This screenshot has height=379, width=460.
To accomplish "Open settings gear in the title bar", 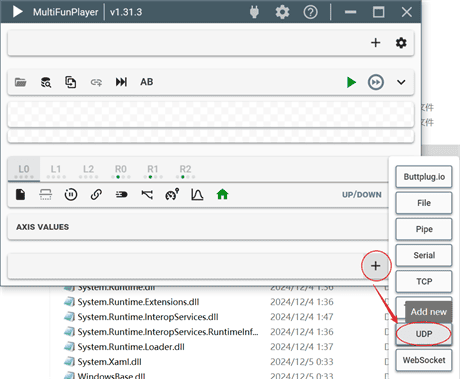I will pos(282,12).
